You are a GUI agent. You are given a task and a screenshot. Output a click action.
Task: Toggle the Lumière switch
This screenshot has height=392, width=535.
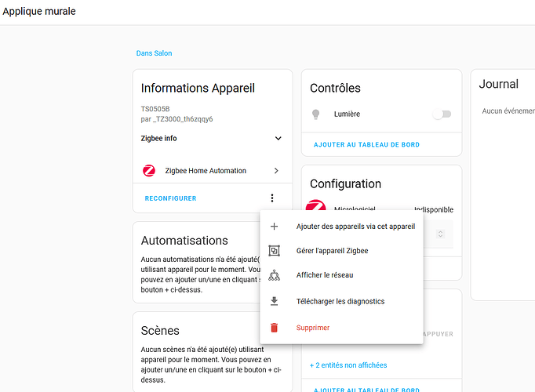[x=442, y=114]
